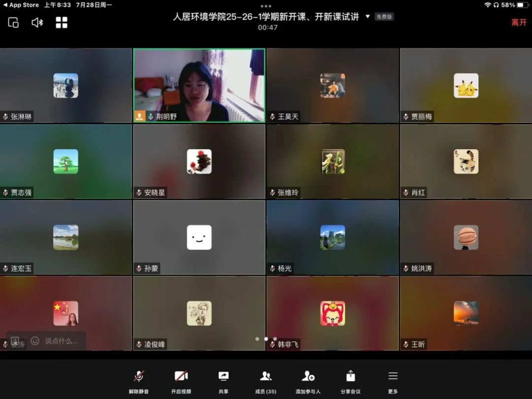Leave the meeting with the red 离开 button

519,23
